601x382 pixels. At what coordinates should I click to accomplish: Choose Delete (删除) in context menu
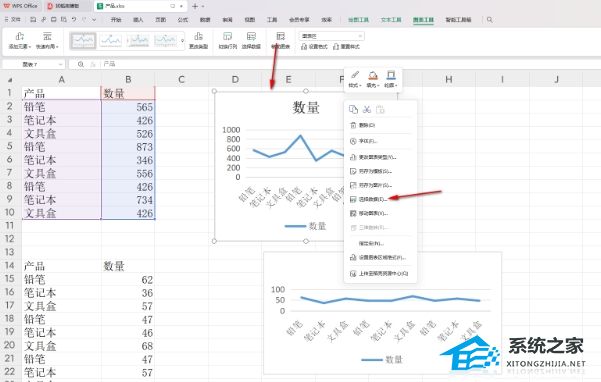(380, 125)
